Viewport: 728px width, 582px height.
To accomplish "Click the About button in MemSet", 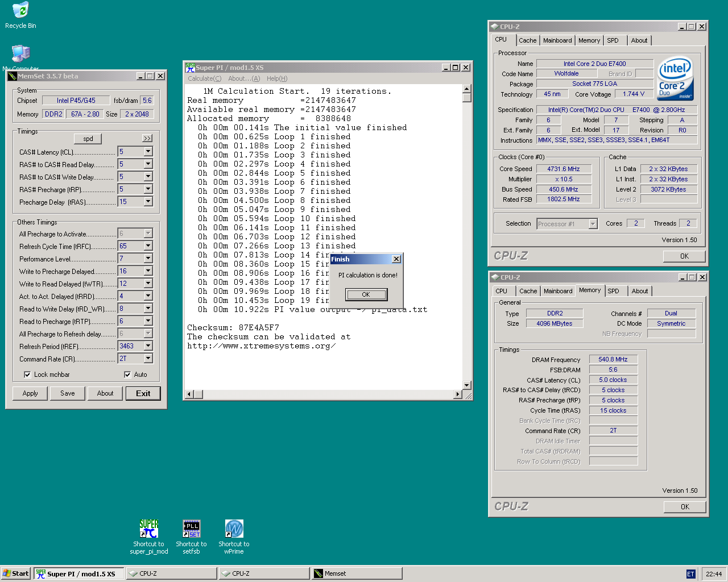I will click(105, 393).
